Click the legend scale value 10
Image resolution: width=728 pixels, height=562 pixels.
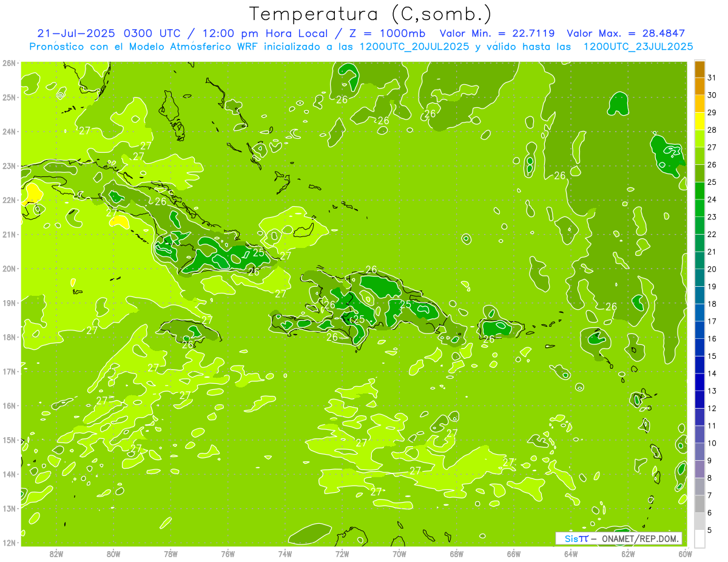pyautogui.click(x=712, y=443)
